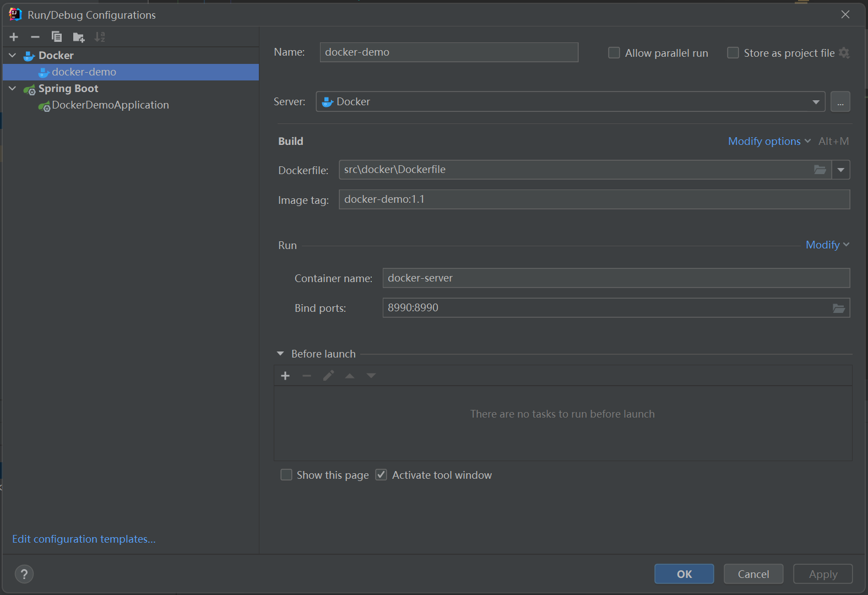Remove the before-launch task
This screenshot has height=595, width=868.
307,376
